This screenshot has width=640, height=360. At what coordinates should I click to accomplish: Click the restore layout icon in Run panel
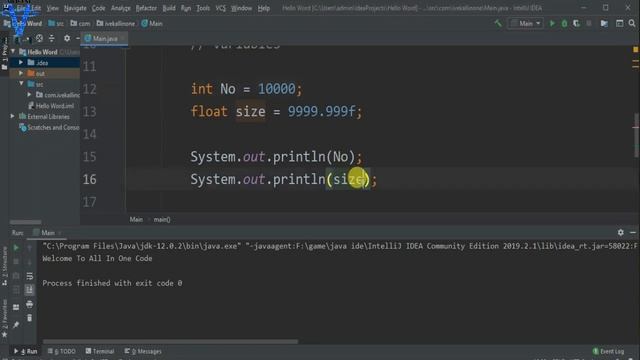(16, 307)
